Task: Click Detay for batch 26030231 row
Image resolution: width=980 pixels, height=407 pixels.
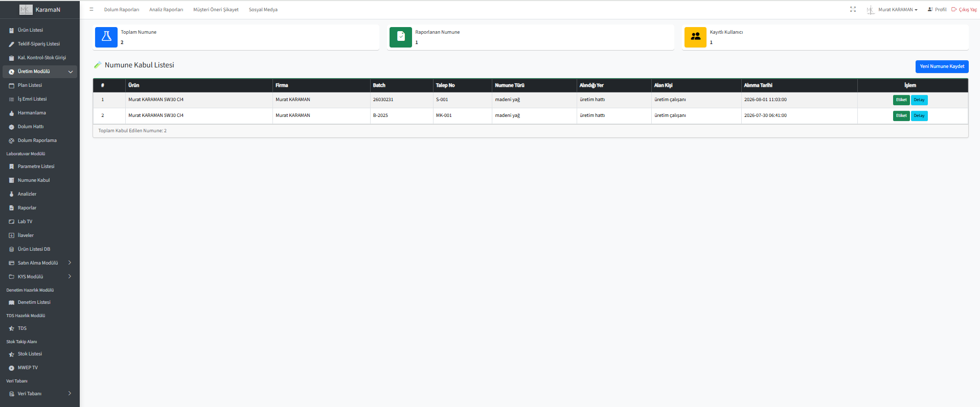Action: tap(919, 100)
